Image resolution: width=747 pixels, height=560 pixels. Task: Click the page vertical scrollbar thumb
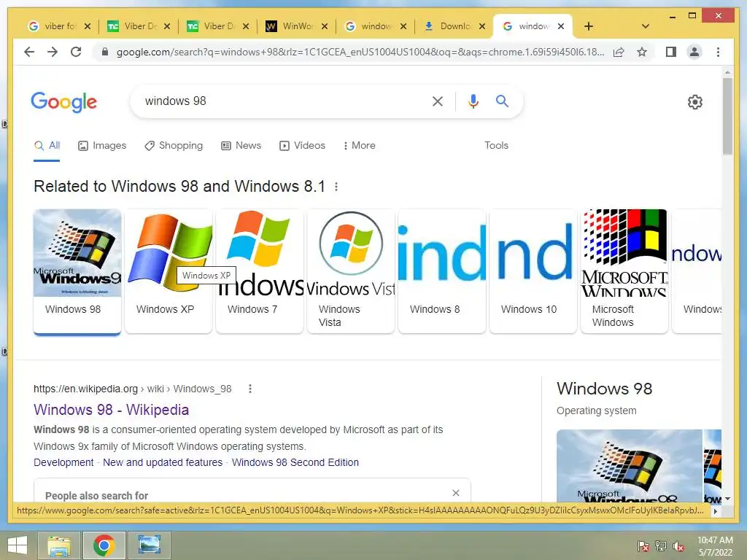(727, 117)
